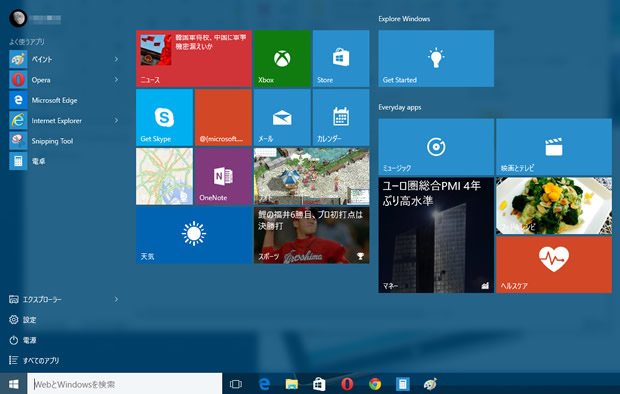Viewport: 620px width, 394px height.
Task: Open the メール mail tile
Action: click(282, 117)
